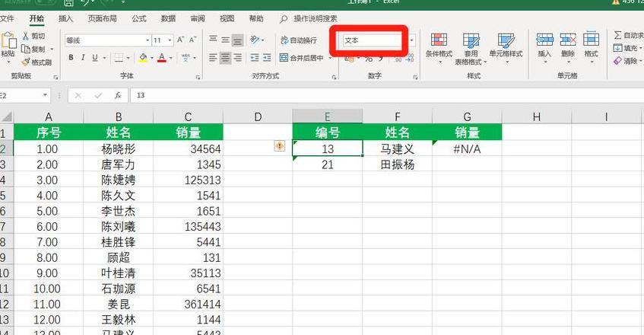
Task: Open Cell Styles 单元格样式
Action: pos(506,48)
